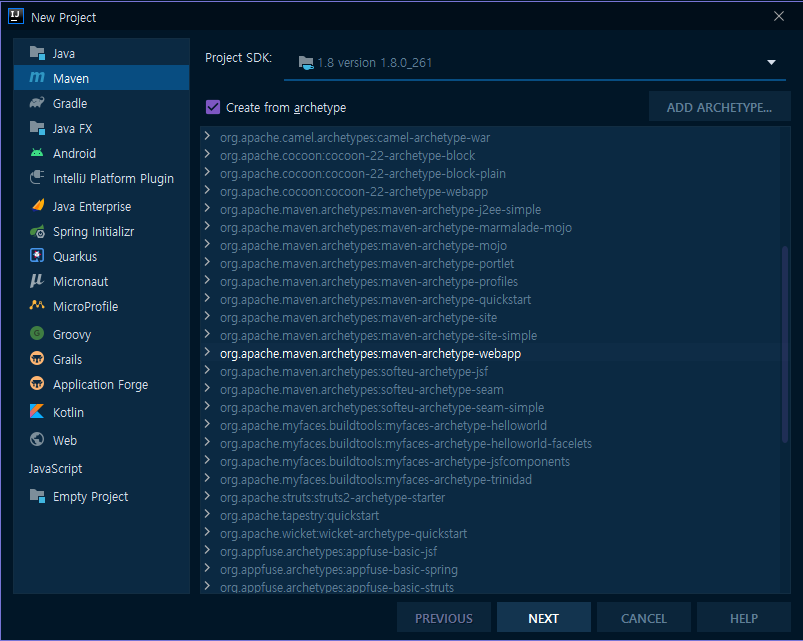Open the Project SDK dropdown
The height and width of the screenshot is (641, 803).
tap(770, 61)
